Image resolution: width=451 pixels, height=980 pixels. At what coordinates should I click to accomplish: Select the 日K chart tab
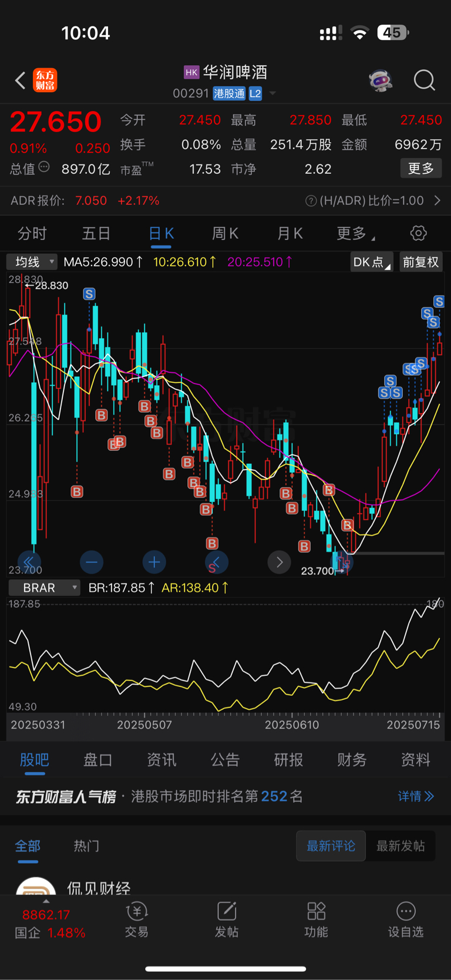[x=161, y=234]
